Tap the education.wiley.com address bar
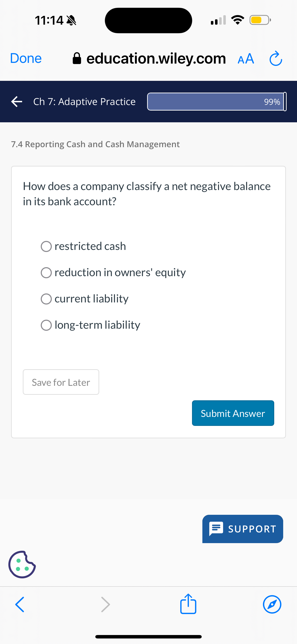297x644 pixels. [156, 59]
